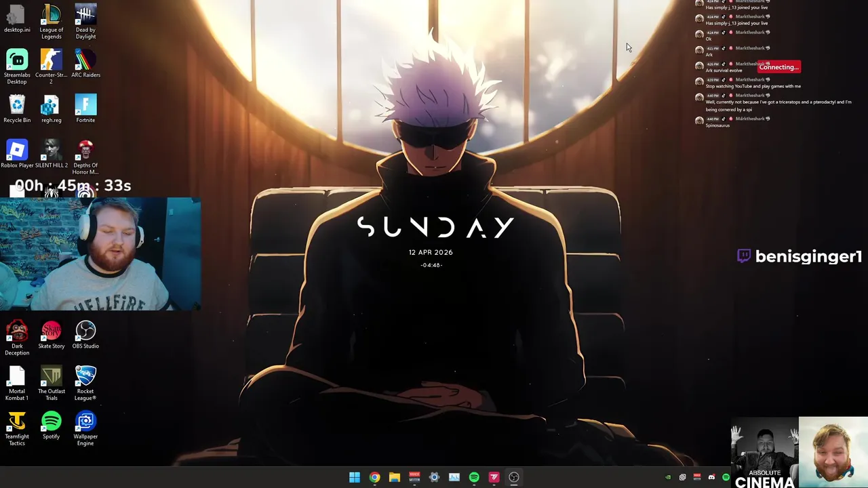Open the Streamlabs Desktop shortcut
Image resolution: width=868 pixels, height=488 pixels.
point(17,66)
